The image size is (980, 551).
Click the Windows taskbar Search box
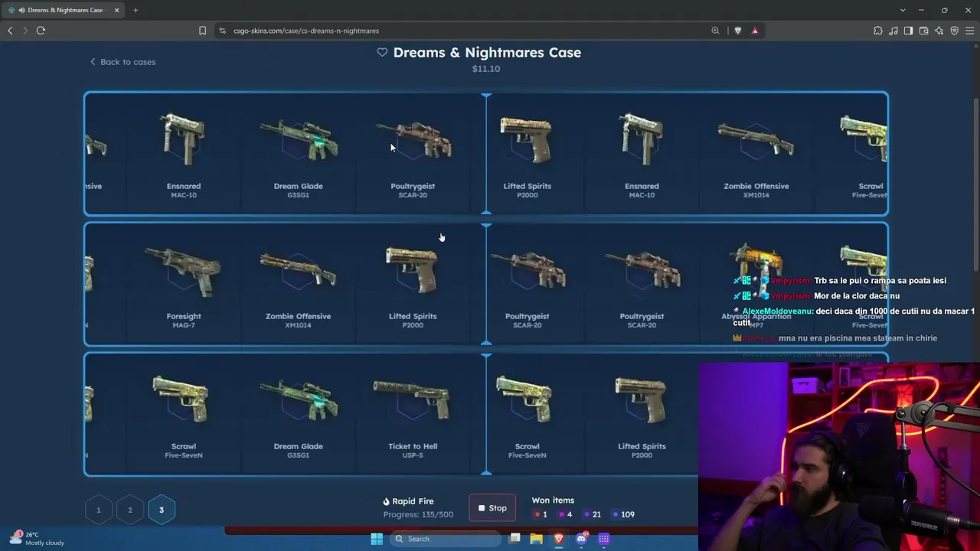447,539
